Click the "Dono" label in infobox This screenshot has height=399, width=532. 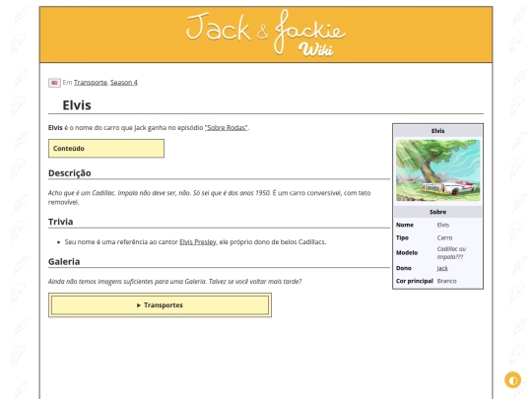pyautogui.click(x=403, y=268)
